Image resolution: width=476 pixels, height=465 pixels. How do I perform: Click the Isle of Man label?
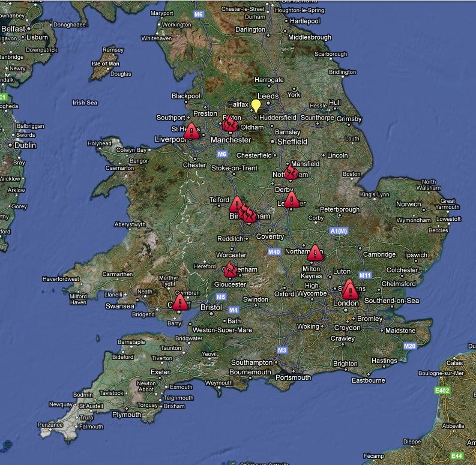105,64
